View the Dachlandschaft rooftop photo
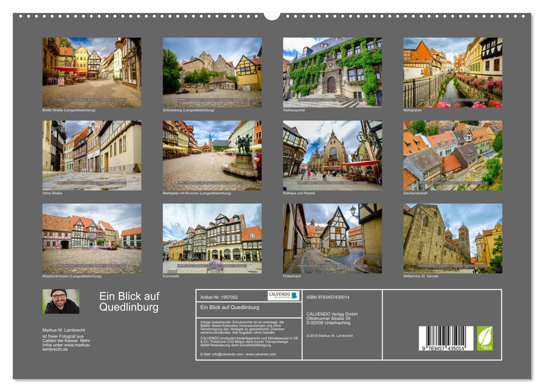The image size is (544, 392). coord(452,155)
